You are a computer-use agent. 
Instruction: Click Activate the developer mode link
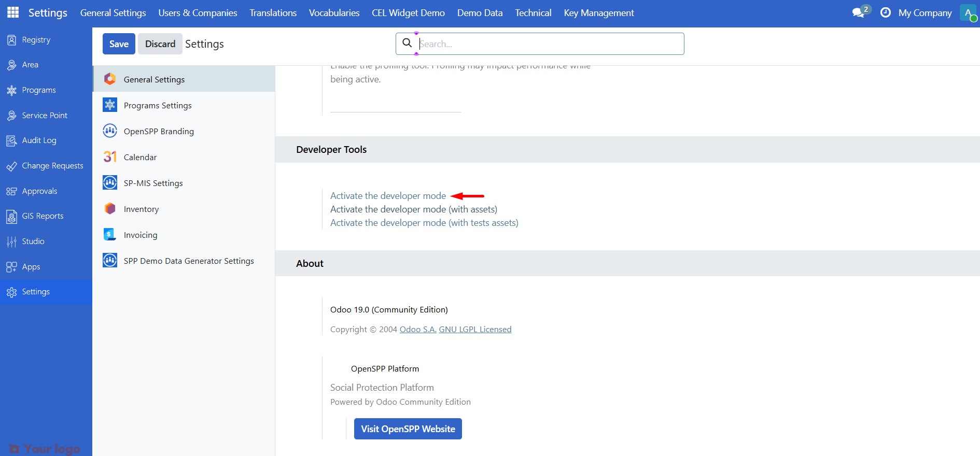point(388,196)
